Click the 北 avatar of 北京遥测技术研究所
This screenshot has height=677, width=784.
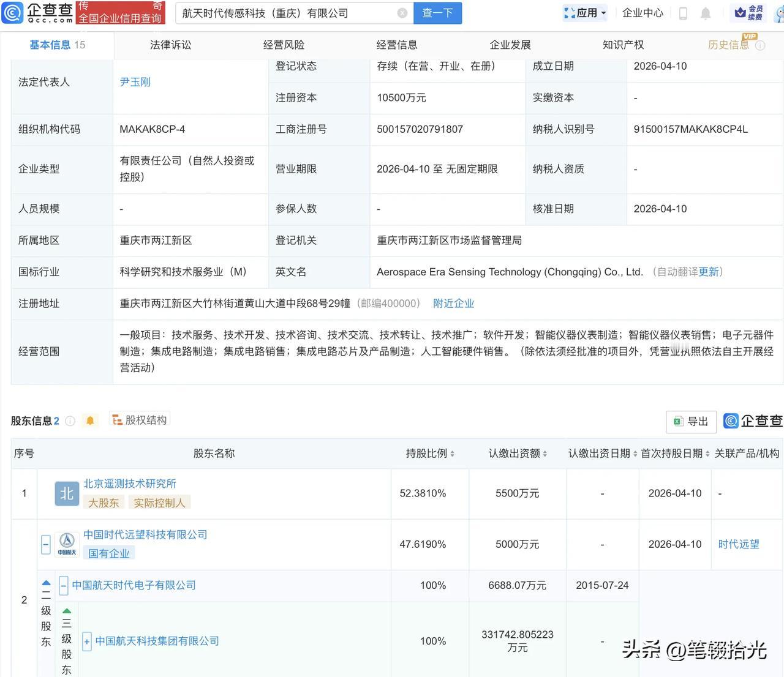pos(67,493)
